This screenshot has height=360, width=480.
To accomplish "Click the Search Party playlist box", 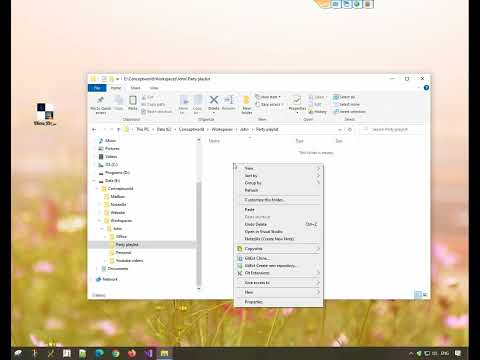I will pyautogui.click(x=393, y=129).
